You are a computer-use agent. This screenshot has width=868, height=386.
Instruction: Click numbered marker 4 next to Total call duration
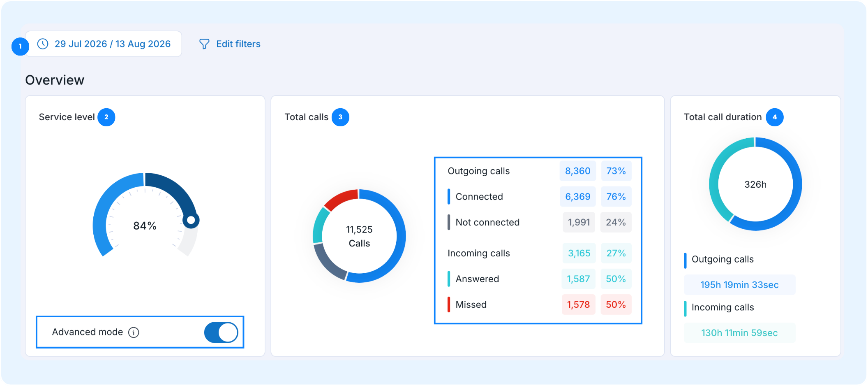[775, 117]
